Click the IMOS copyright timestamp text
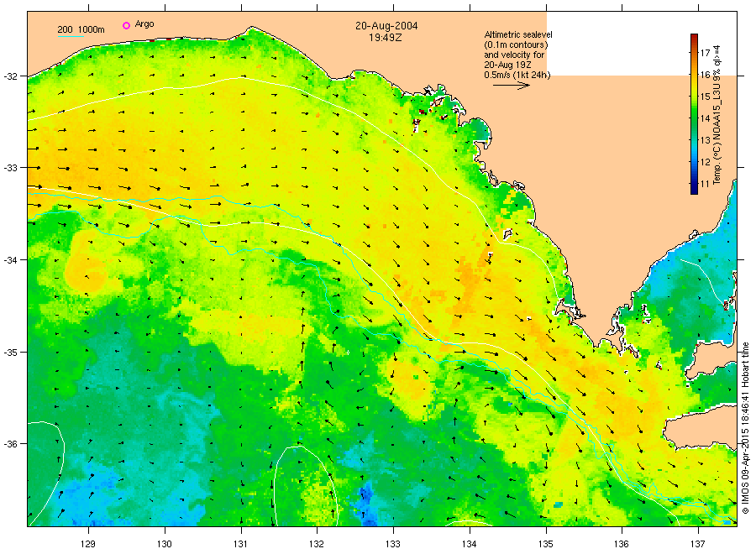The width and height of the screenshot is (756, 554). (745, 428)
